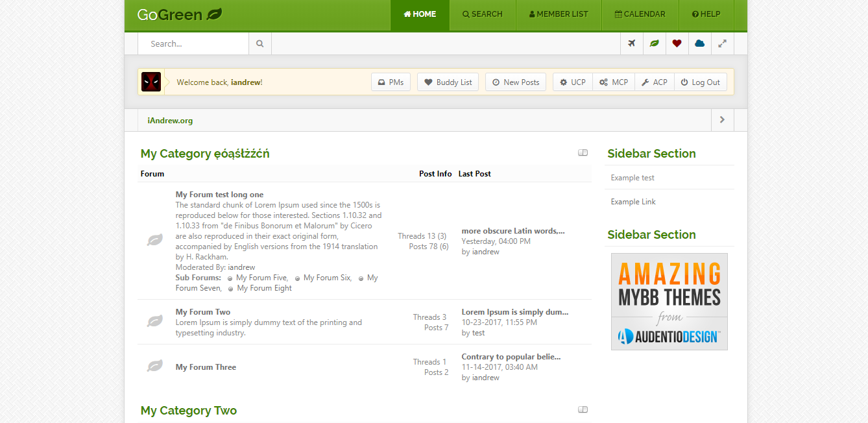
Task: Click Posts 78 (6) count text
Action: [429, 247]
